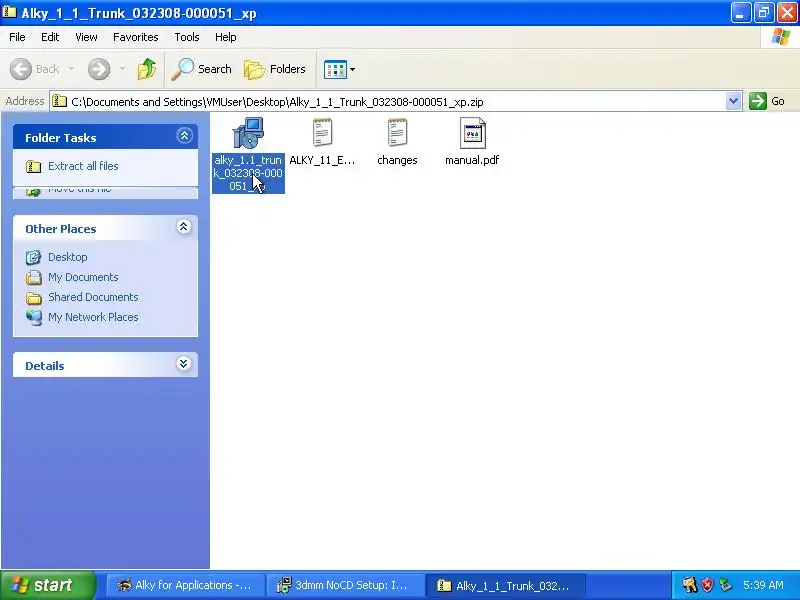This screenshot has height=600, width=800.
Task: Open Shared Documents link
Action: [x=93, y=297]
